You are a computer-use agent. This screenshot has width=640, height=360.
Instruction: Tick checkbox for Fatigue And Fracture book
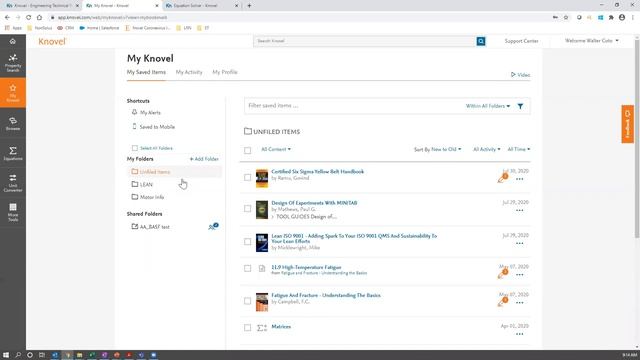[x=247, y=301]
